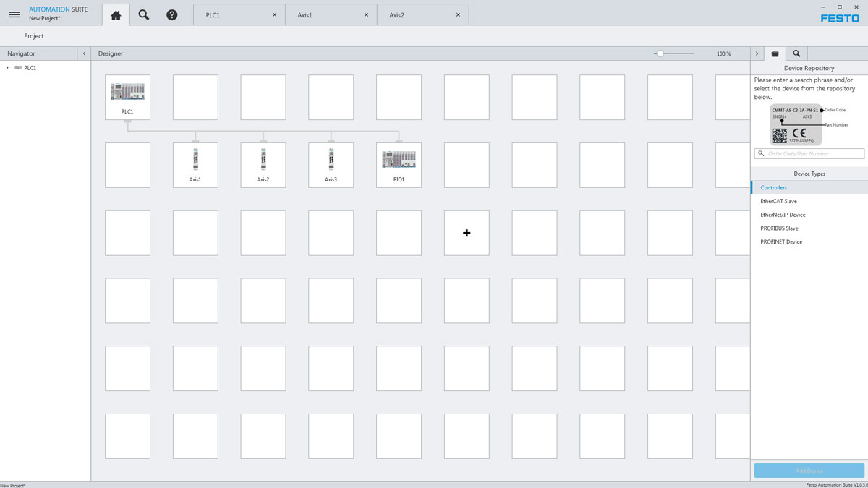The height and width of the screenshot is (488, 868).
Task: Open the hamburger main menu
Action: (14, 14)
